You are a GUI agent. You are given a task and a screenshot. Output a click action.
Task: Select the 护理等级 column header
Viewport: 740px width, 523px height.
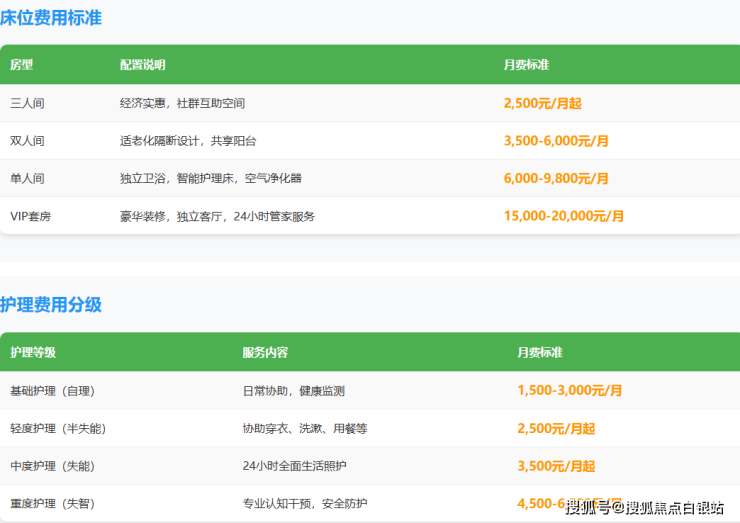(x=33, y=353)
